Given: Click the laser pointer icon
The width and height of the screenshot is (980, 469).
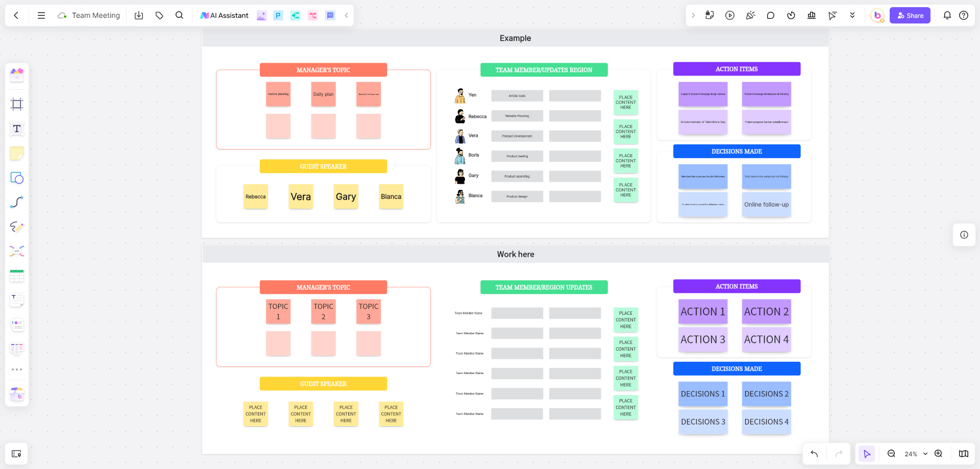Looking at the screenshot, I should tap(832, 15).
